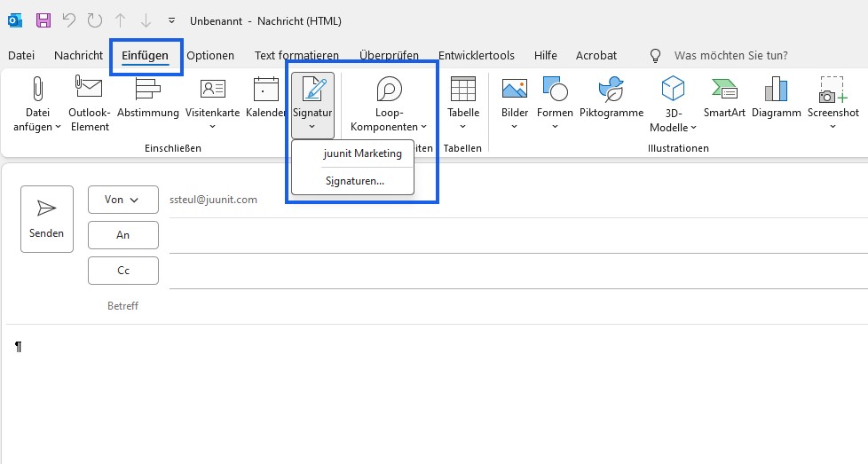Viewport: 868px width, 464px height.
Task: Click into the Cc recipient field
Action: 518,271
